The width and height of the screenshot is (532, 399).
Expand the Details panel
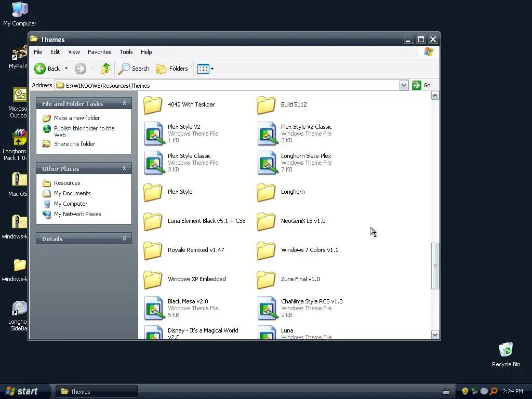125,238
